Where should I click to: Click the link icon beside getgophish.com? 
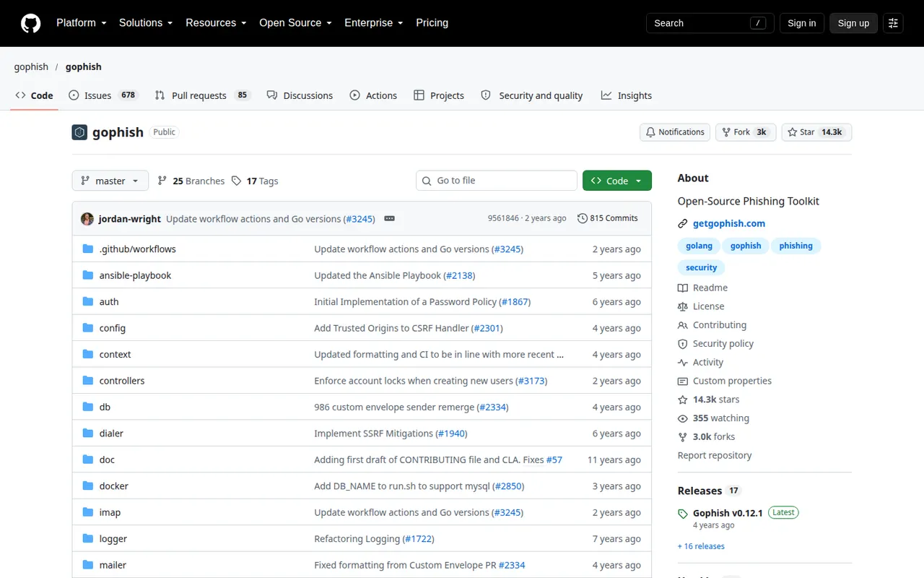coord(683,223)
